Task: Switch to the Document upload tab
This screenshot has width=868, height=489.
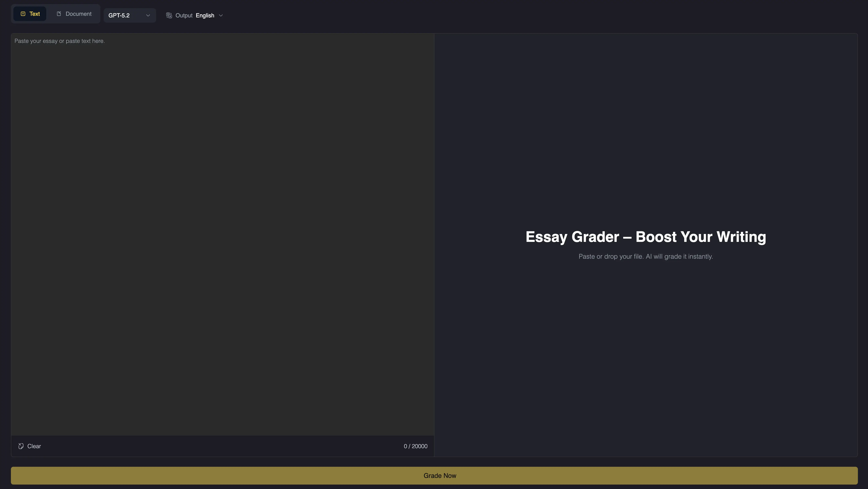Action: (74, 14)
